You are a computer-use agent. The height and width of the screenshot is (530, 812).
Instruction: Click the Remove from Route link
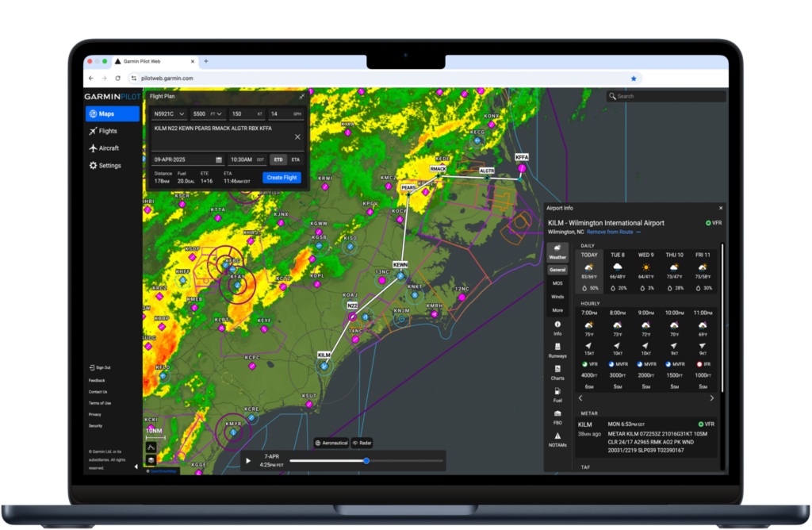pos(610,232)
